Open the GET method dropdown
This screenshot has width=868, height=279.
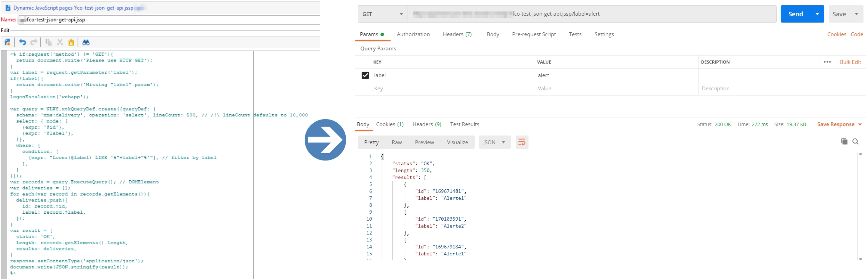(382, 14)
